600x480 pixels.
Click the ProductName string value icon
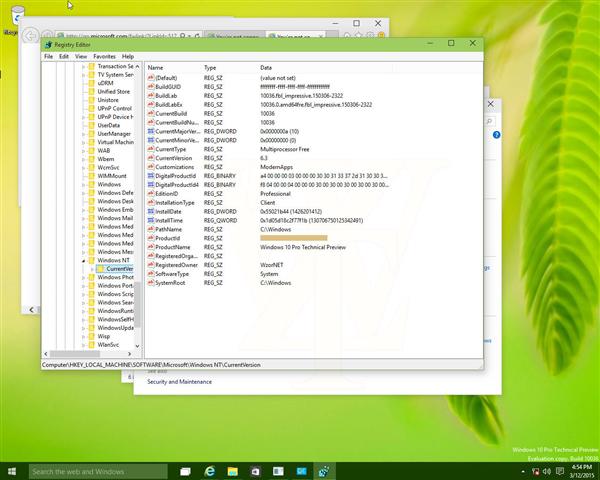point(153,247)
